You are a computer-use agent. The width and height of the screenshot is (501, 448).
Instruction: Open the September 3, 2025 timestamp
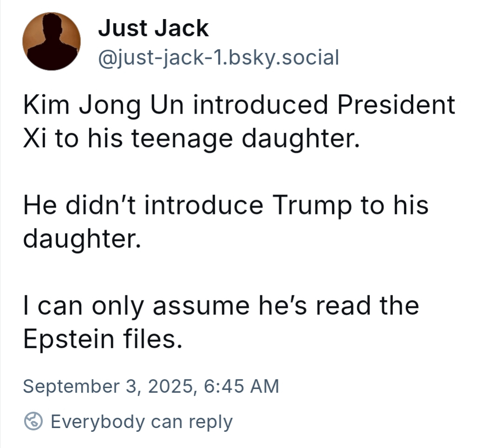point(151,386)
